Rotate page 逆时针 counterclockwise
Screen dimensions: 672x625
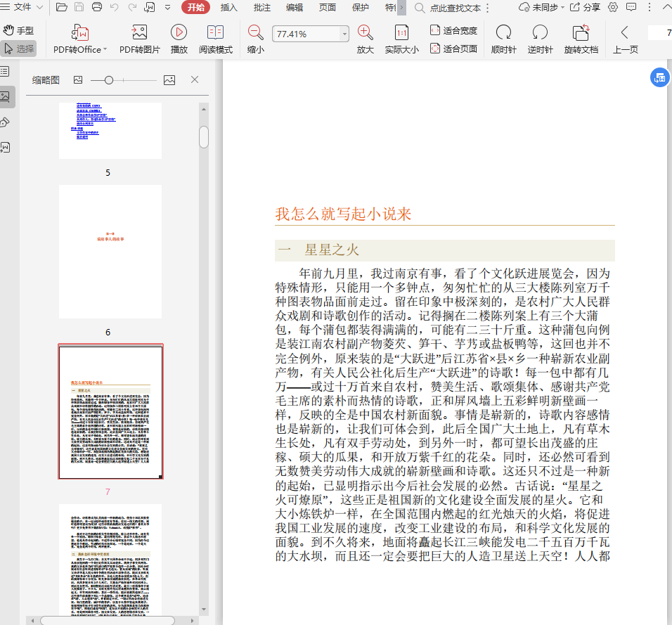click(x=540, y=39)
